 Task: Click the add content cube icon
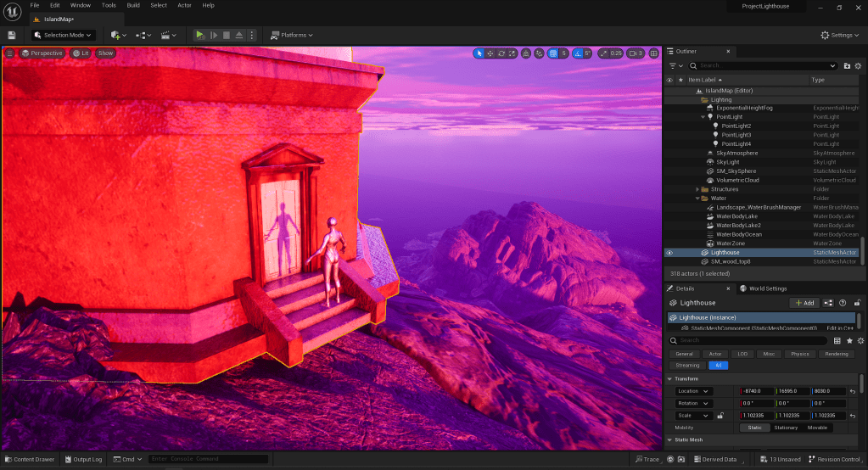pos(117,35)
